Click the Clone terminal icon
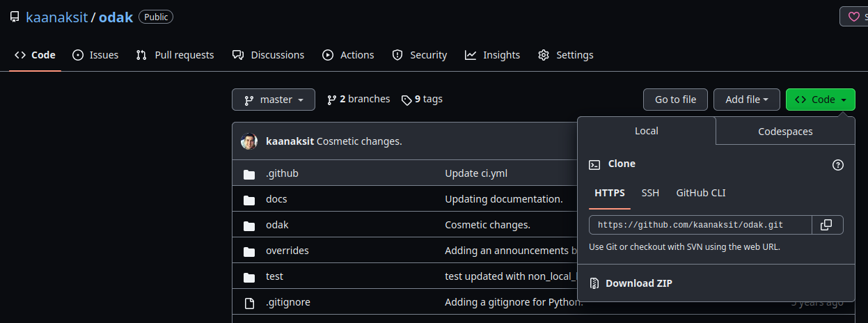 coord(594,164)
